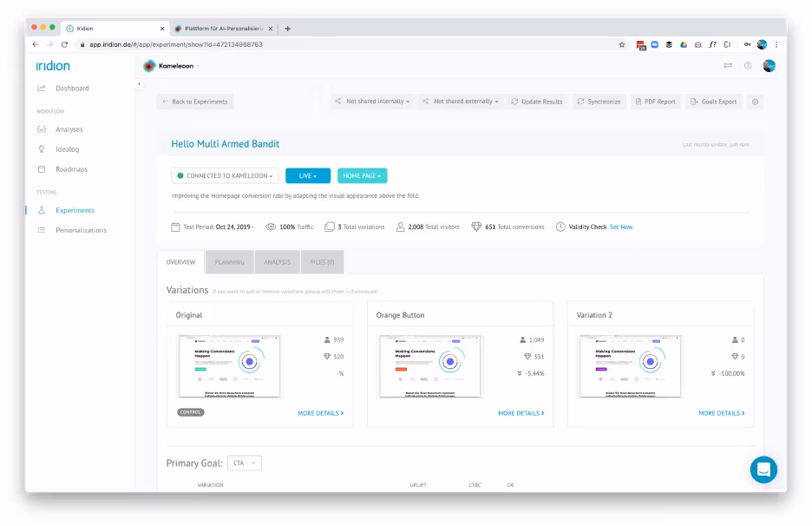Screen dimensions: 812x526
Task: Bookmark page with the star icon
Action: click(622, 44)
